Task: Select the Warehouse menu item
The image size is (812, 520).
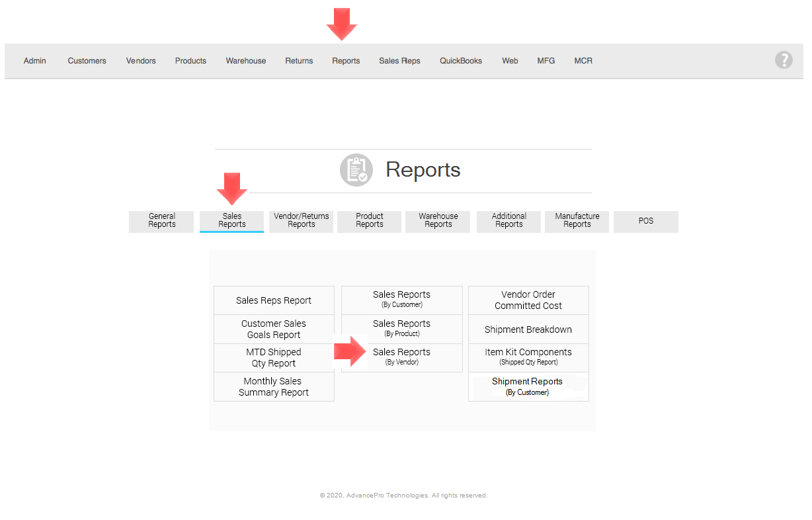Action: 246,61
